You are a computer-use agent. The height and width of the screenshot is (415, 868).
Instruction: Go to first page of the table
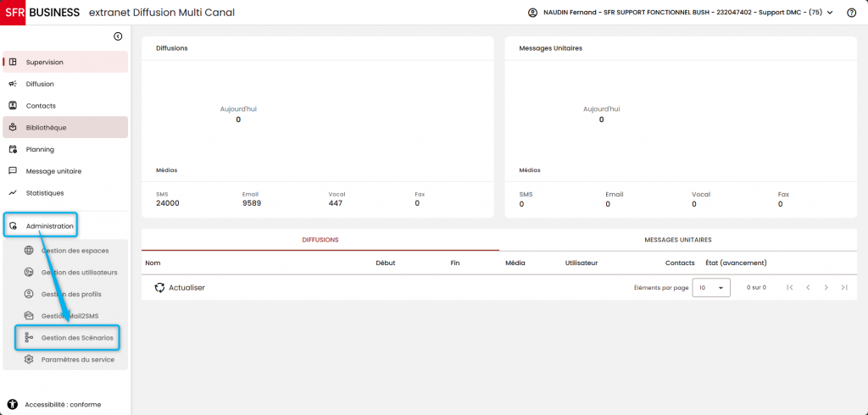[x=790, y=288]
